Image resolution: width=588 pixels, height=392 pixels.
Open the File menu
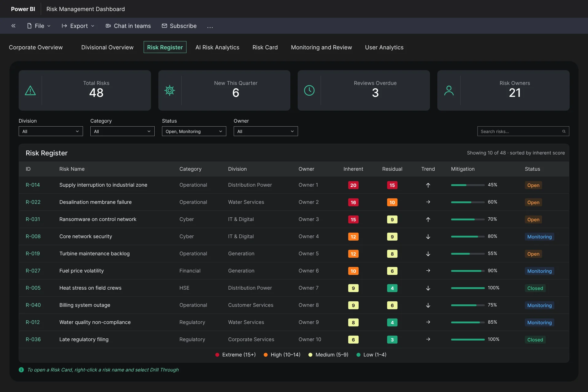click(x=39, y=26)
